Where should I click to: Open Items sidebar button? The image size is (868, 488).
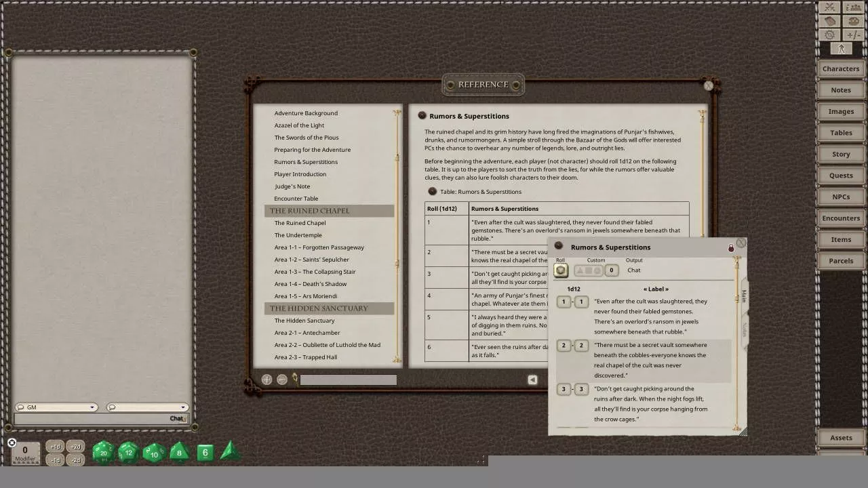coord(841,239)
